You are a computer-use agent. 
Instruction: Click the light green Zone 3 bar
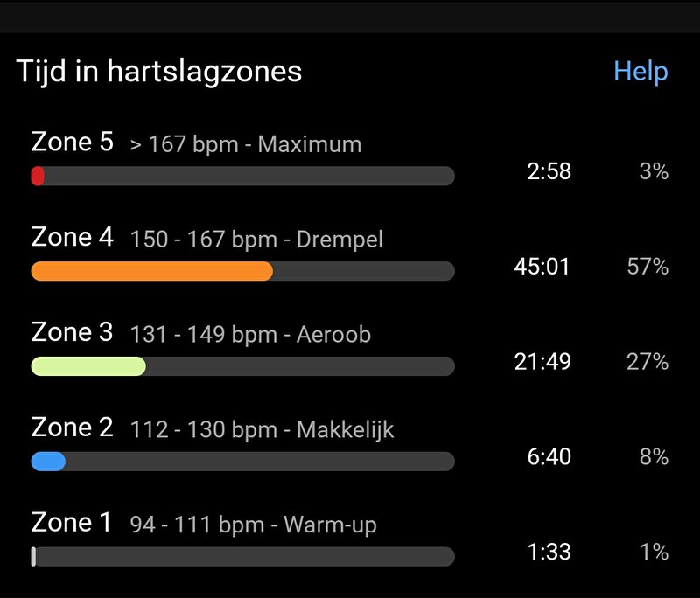[x=88, y=366]
